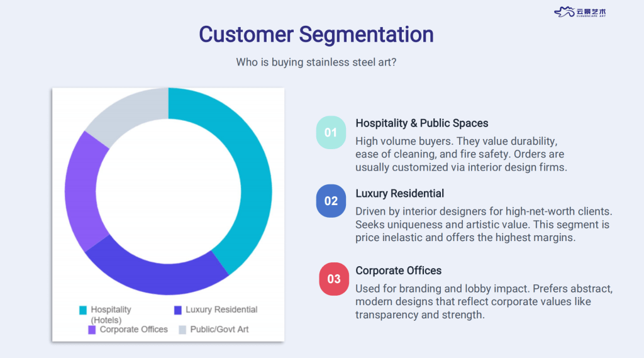The image size is (644, 358).
Task: Click the Hospitality (Hotels) legend color square
Action: [x=83, y=310]
